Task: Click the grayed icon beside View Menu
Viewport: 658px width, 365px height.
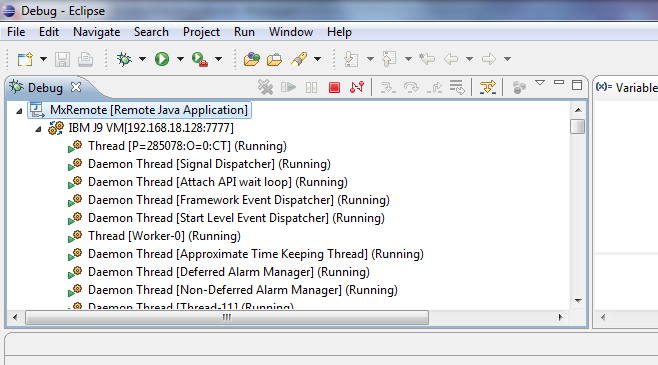Action: point(519,87)
